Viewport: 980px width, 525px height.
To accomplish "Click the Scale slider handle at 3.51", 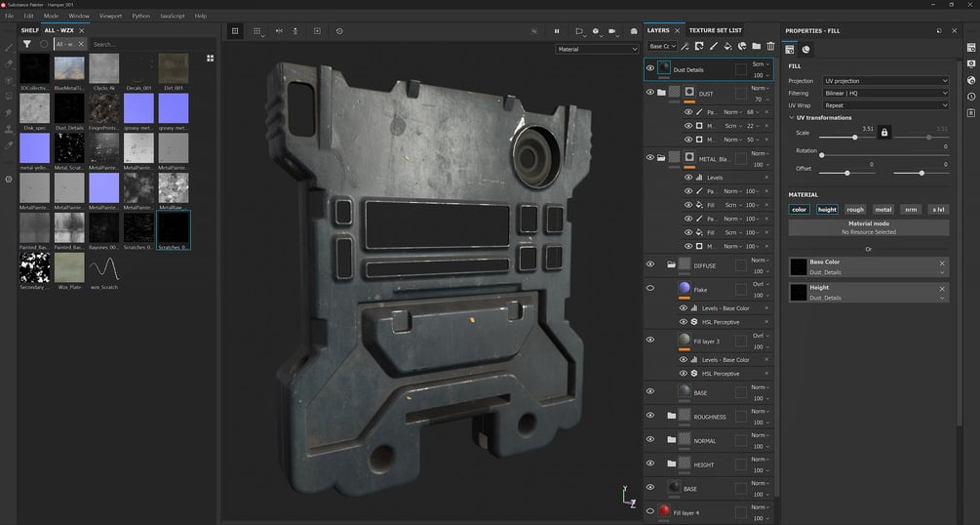I will (855, 137).
